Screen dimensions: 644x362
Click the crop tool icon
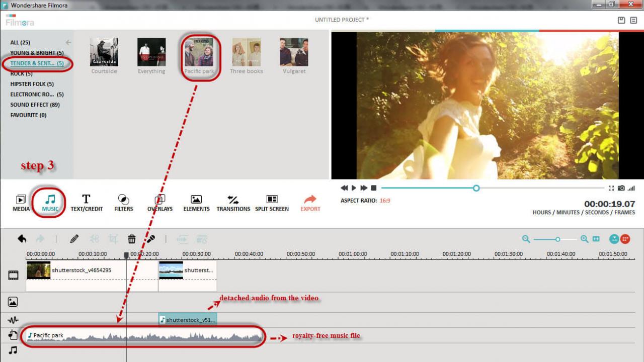113,239
